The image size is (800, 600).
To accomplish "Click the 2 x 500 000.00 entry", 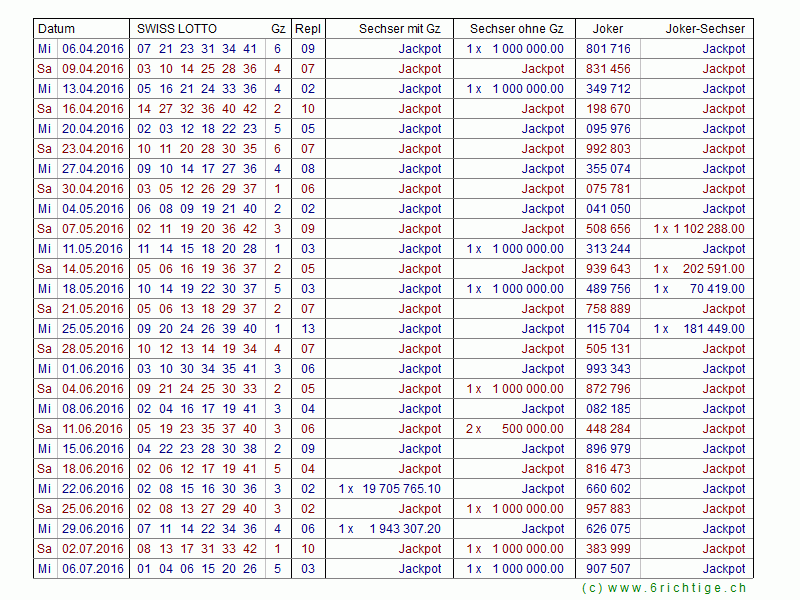I will click(515, 429).
